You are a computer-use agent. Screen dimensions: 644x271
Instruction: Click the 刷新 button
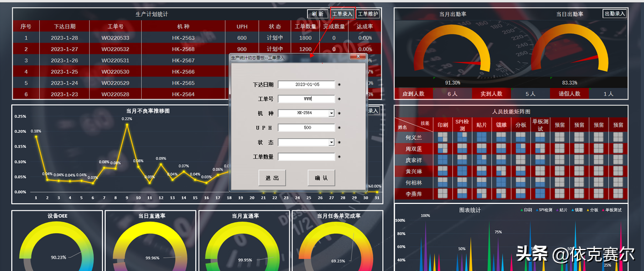pyautogui.click(x=318, y=14)
